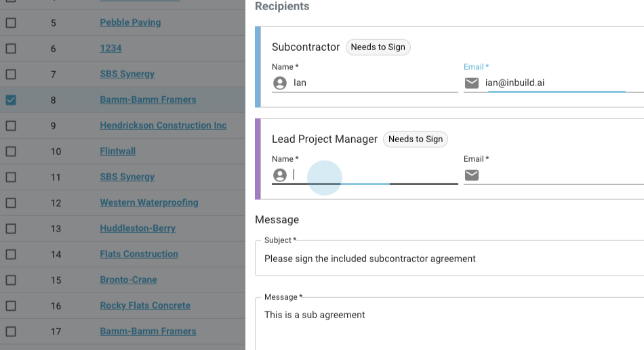Edit the message Subject field
This screenshot has height=350, width=644.
pyautogui.click(x=447, y=259)
